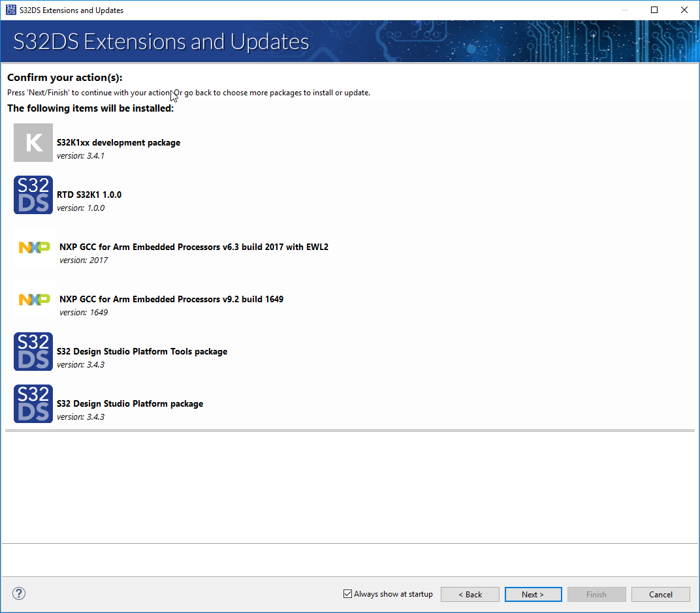Select the S32K1xx development package entry
700x613 pixels.
point(118,142)
